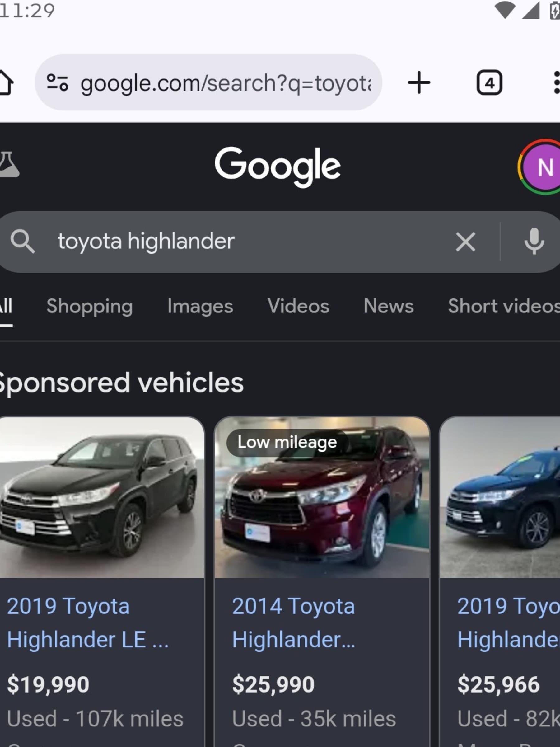Open 2014 Toyota Highlander listing link

293,623
